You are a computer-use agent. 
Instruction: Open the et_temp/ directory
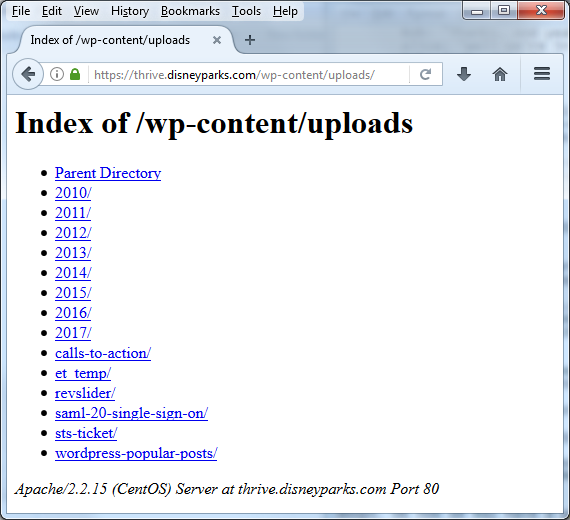point(83,373)
